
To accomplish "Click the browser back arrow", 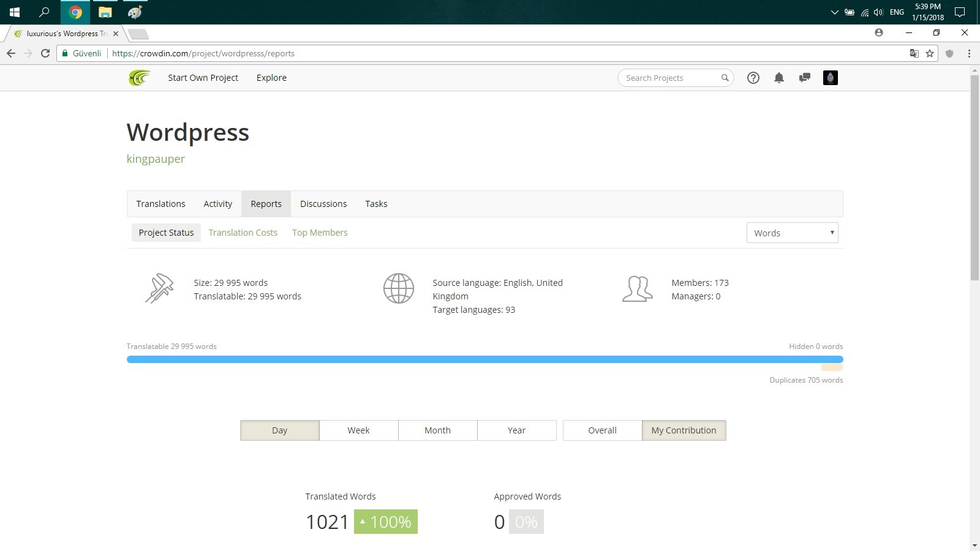I will pyautogui.click(x=11, y=53).
